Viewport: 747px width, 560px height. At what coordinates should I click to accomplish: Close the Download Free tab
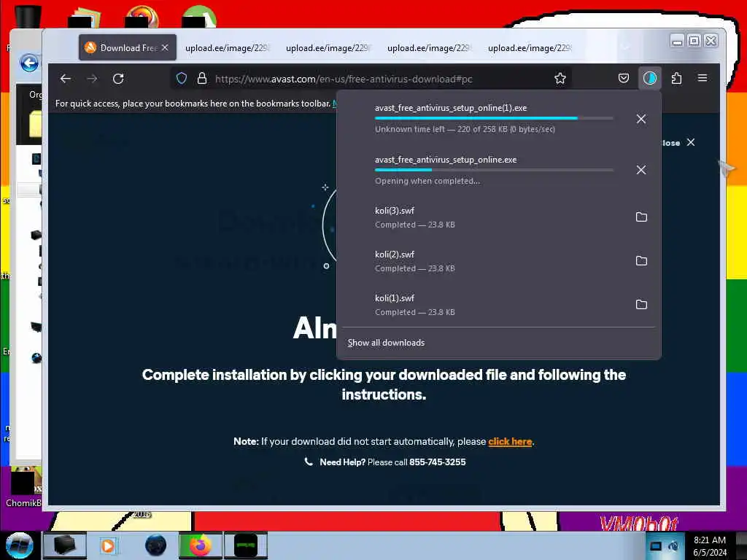click(165, 47)
